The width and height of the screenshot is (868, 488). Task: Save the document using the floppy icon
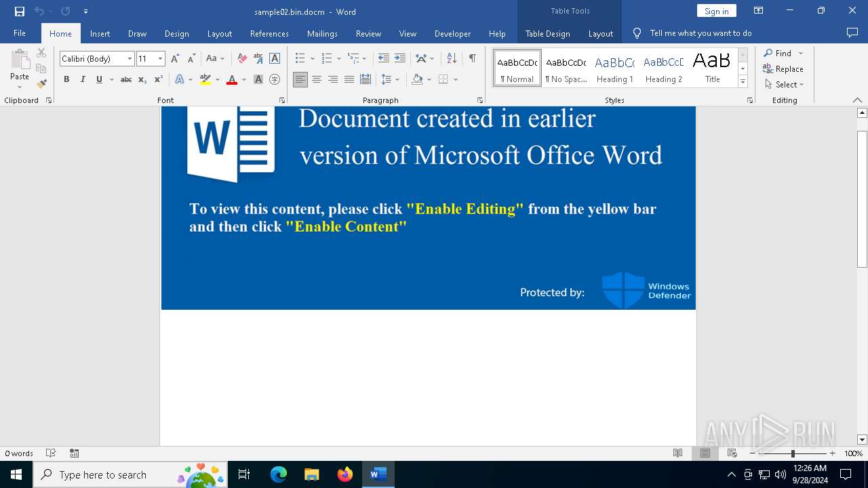click(x=20, y=12)
